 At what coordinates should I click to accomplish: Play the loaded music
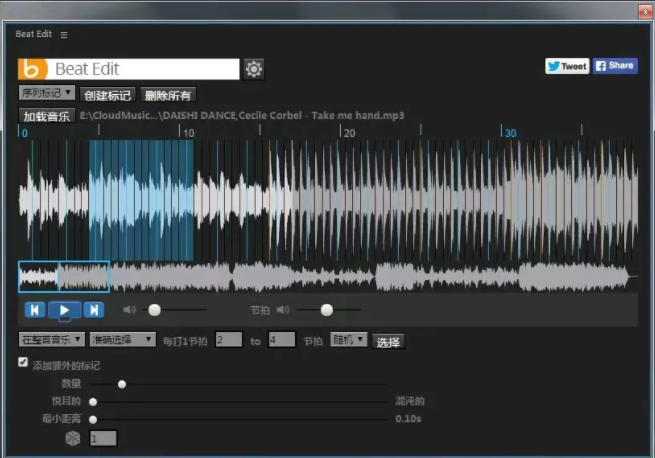64,310
